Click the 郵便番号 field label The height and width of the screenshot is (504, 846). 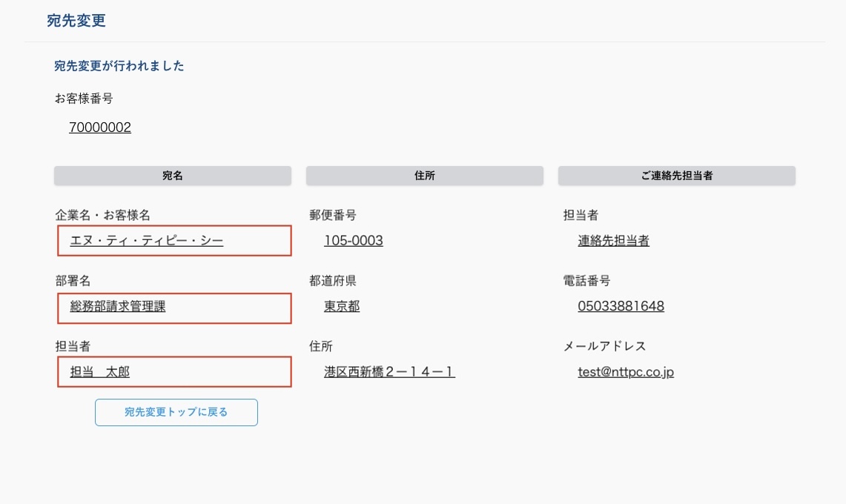tap(333, 215)
